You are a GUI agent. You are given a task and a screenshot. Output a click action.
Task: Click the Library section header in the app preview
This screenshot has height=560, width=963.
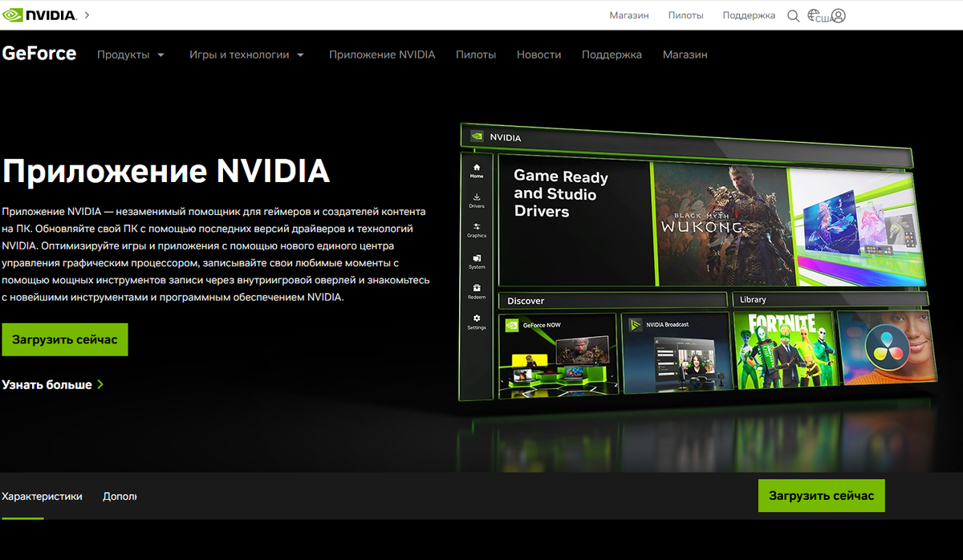point(831,299)
